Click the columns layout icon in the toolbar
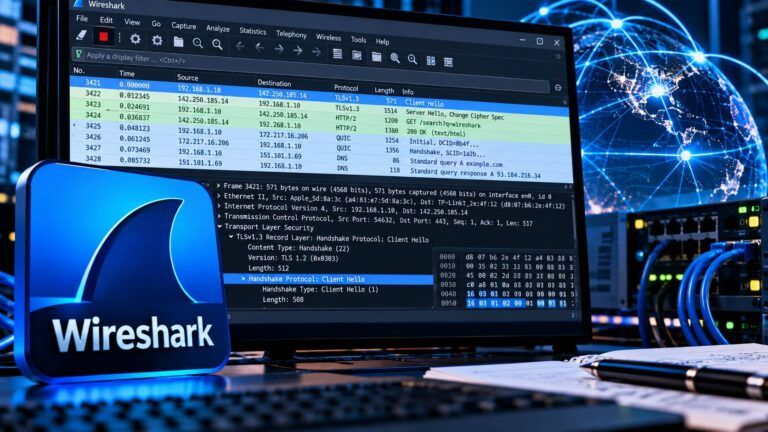The width and height of the screenshot is (768, 432). coord(431,61)
